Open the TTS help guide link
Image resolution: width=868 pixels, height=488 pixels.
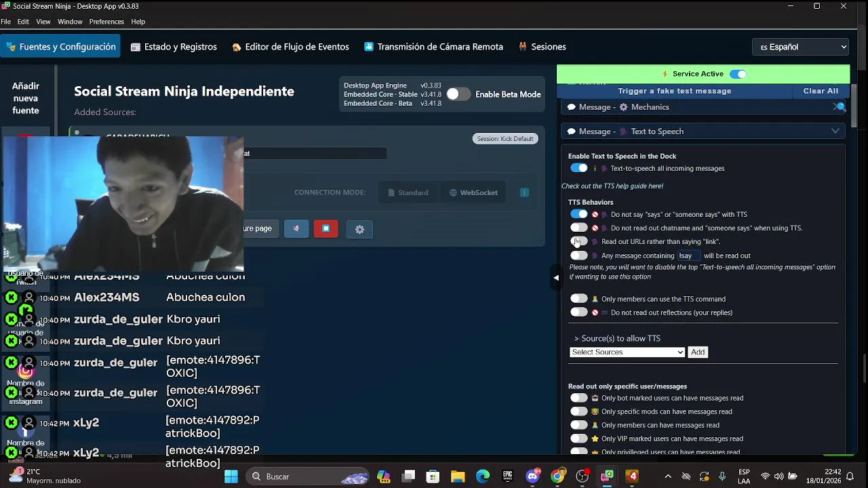(x=612, y=186)
